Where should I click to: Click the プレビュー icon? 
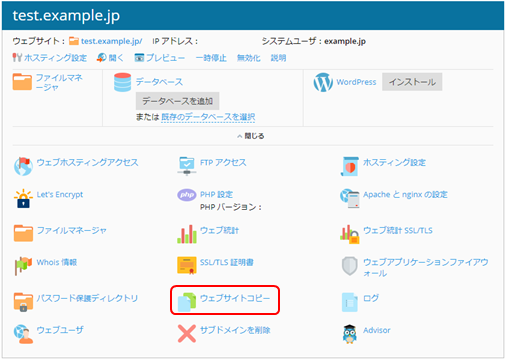click(139, 58)
